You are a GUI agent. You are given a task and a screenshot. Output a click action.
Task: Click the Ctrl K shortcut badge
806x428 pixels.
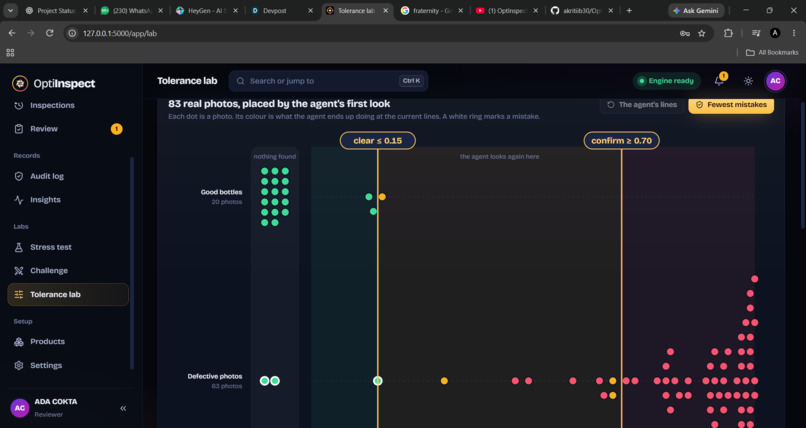[411, 81]
